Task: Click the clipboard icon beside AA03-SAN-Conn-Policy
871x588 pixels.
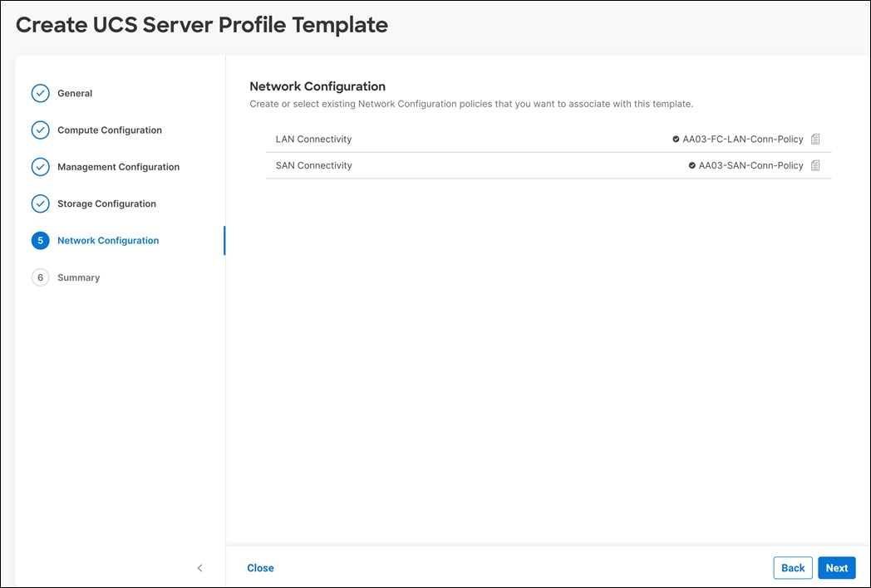Action: 815,165
